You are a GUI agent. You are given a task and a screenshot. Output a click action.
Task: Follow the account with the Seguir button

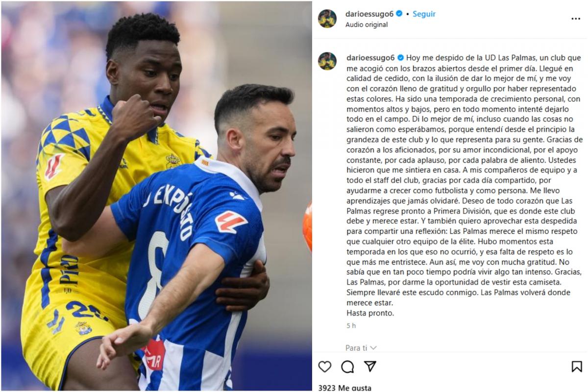click(x=424, y=14)
